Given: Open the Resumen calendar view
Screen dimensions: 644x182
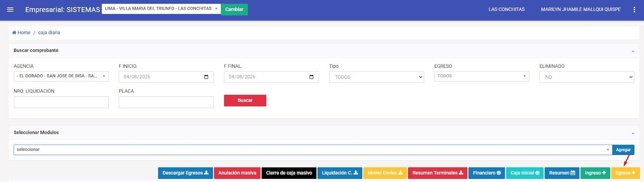Looking at the screenshot, I should point(562,173).
